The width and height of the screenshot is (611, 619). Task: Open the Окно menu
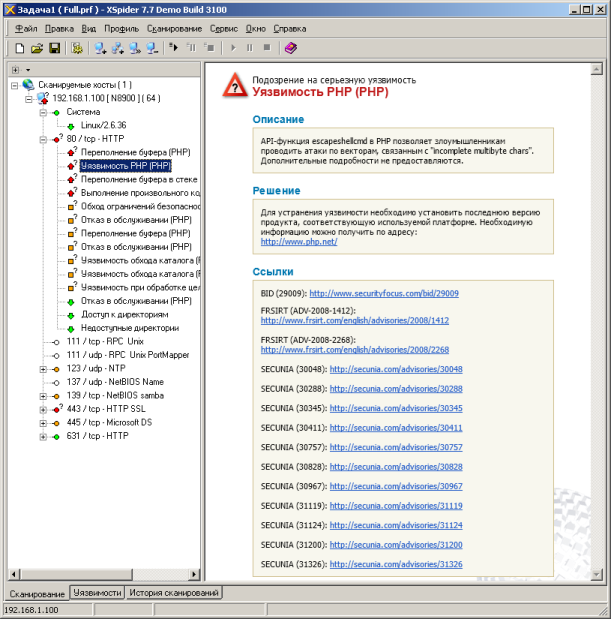[x=256, y=29]
